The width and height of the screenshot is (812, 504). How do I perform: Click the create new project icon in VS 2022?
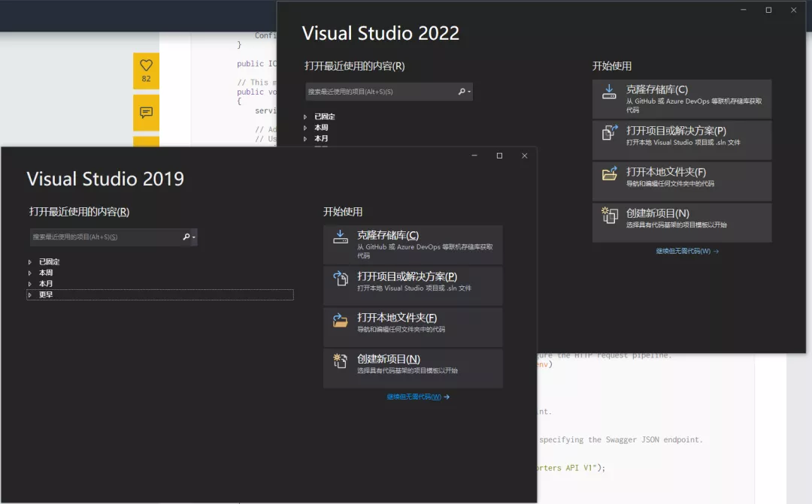point(610,215)
